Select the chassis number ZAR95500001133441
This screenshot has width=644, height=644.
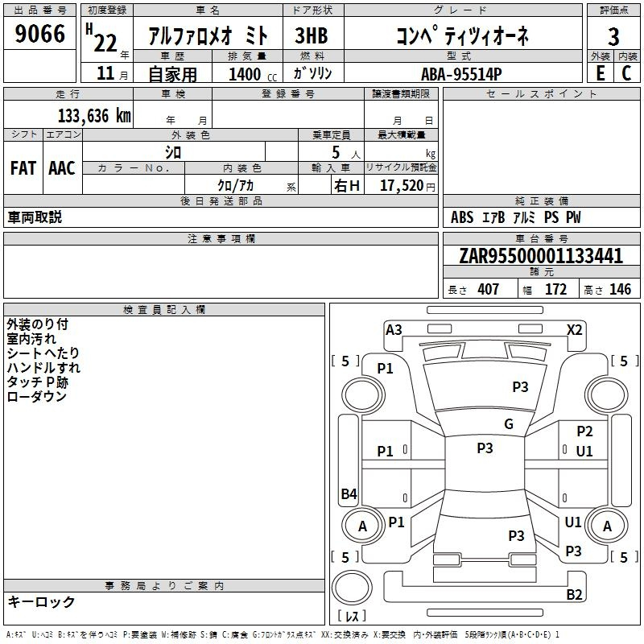pyautogui.click(x=541, y=257)
